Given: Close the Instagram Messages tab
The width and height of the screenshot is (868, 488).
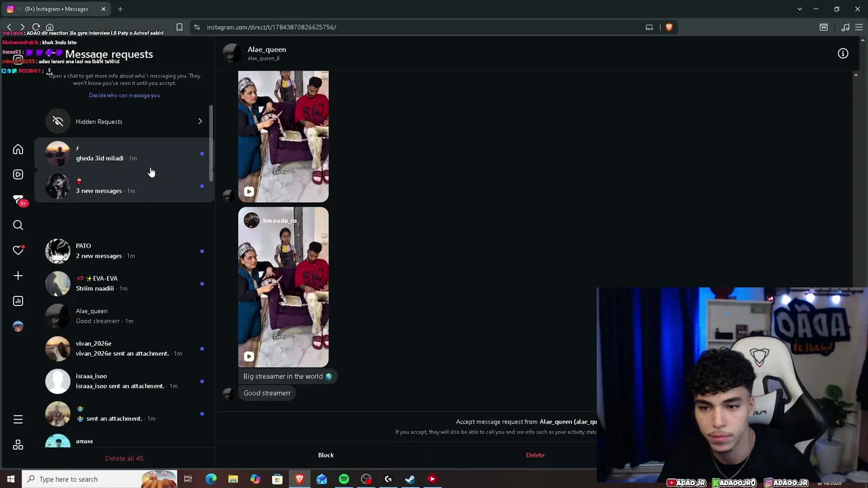Looking at the screenshot, I should [103, 9].
